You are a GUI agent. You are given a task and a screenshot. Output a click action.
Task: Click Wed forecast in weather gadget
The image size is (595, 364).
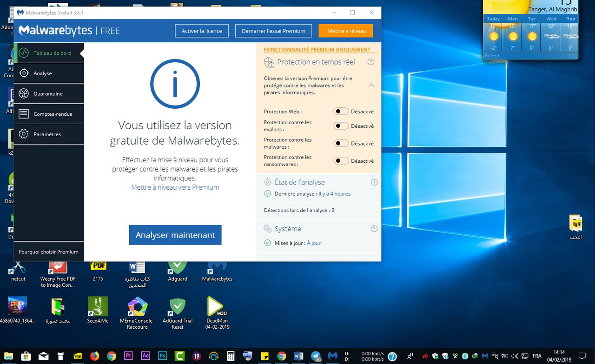(551, 33)
